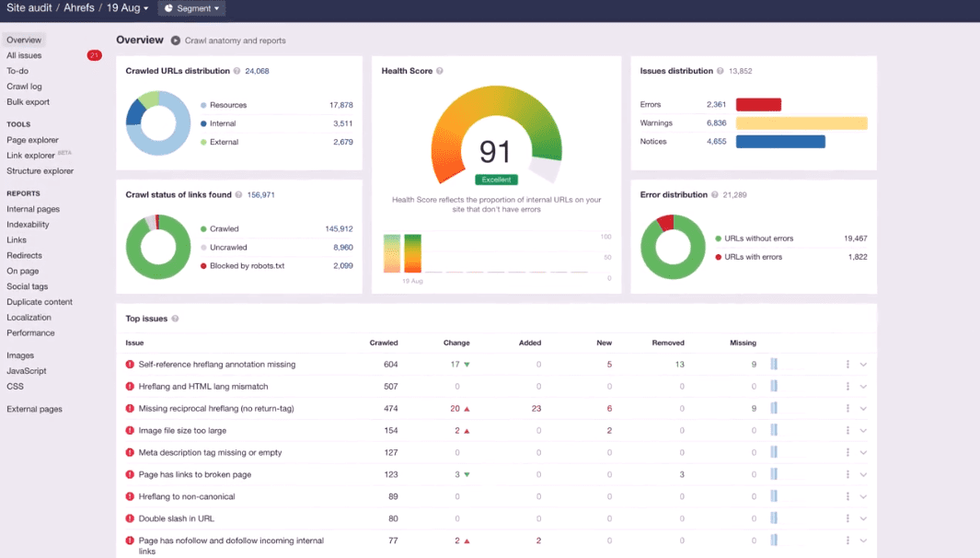
Task: Click error icon for Double slash in URL
Action: click(130, 518)
